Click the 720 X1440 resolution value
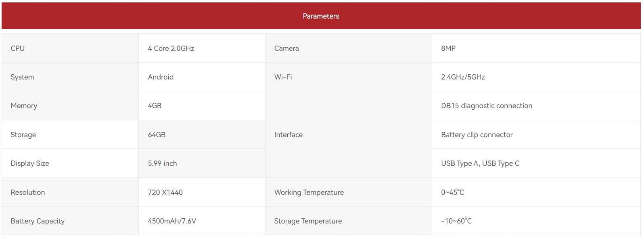The width and height of the screenshot is (644, 238). click(x=165, y=192)
